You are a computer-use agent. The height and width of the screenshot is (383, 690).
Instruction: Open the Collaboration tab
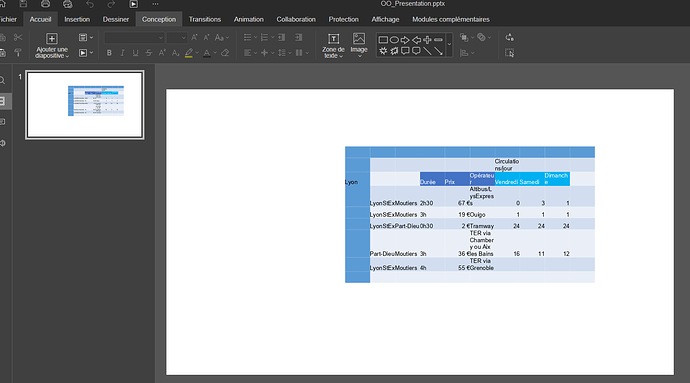coord(296,19)
